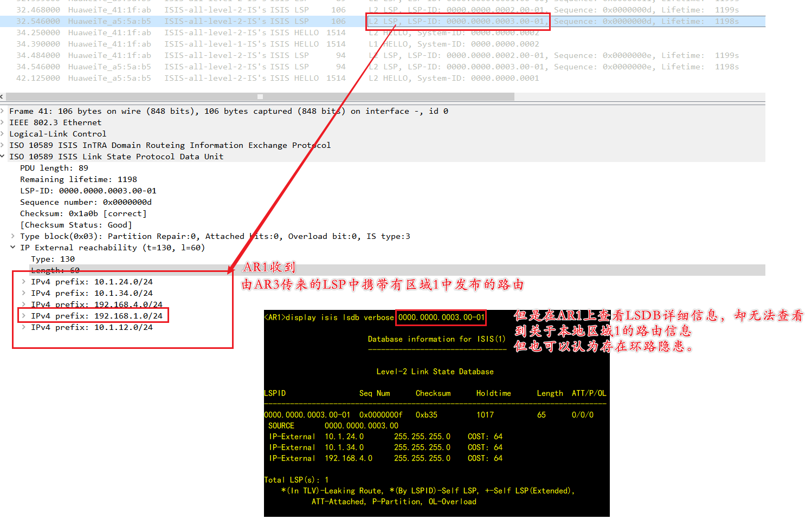Click the 'Level-2 Link State Database' heading
The height and width of the screenshot is (519, 812).
point(435,372)
